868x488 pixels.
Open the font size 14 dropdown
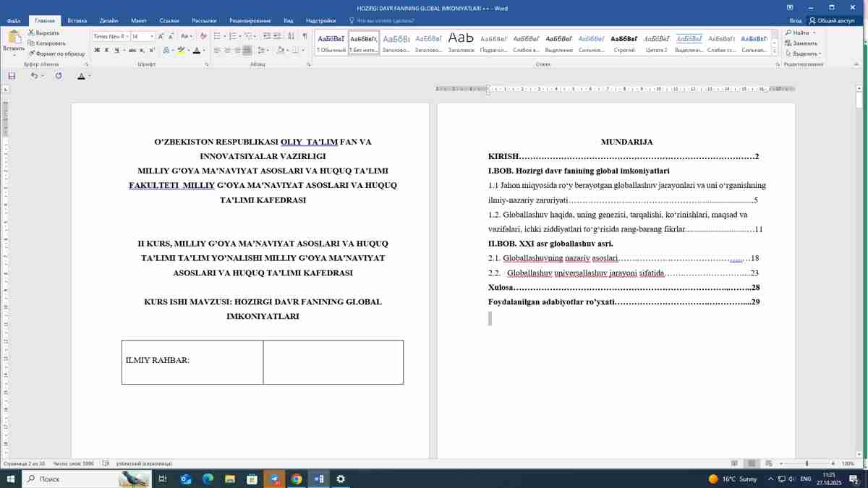coord(151,36)
